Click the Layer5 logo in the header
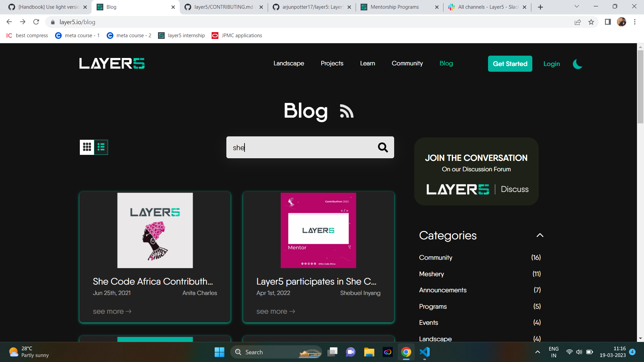The image size is (644, 362). click(x=112, y=63)
